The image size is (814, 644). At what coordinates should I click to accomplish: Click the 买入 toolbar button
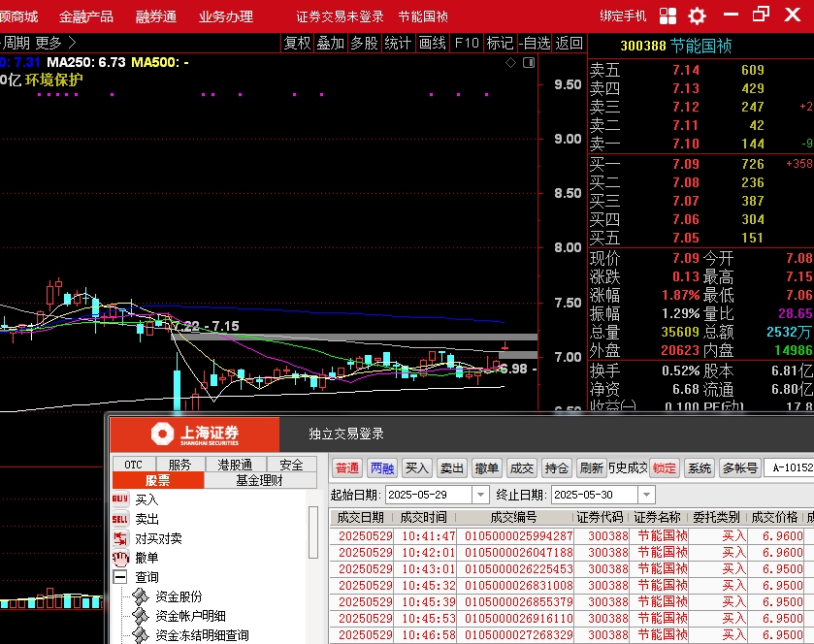click(417, 468)
